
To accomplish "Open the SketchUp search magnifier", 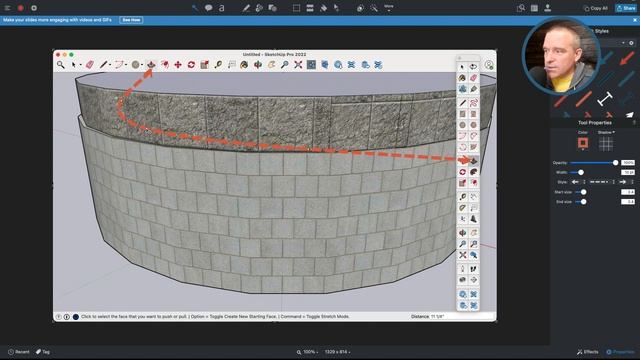I will click(x=60, y=64).
